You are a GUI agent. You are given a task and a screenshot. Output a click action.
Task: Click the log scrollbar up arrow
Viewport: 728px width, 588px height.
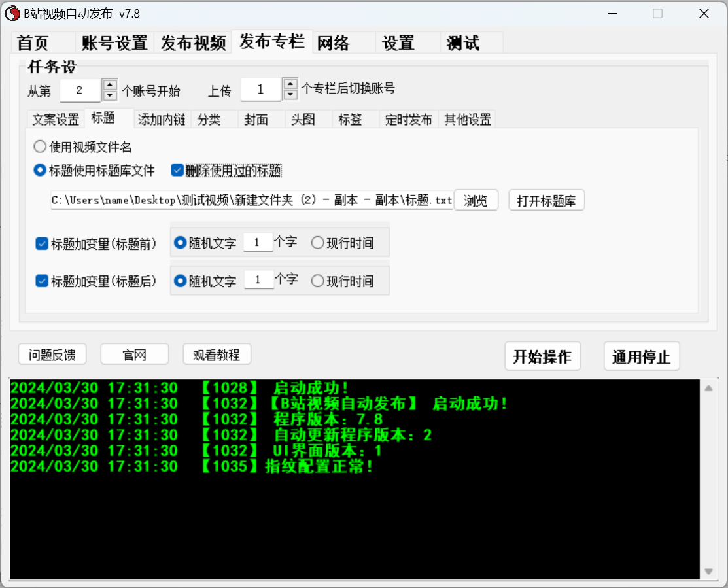click(x=708, y=388)
